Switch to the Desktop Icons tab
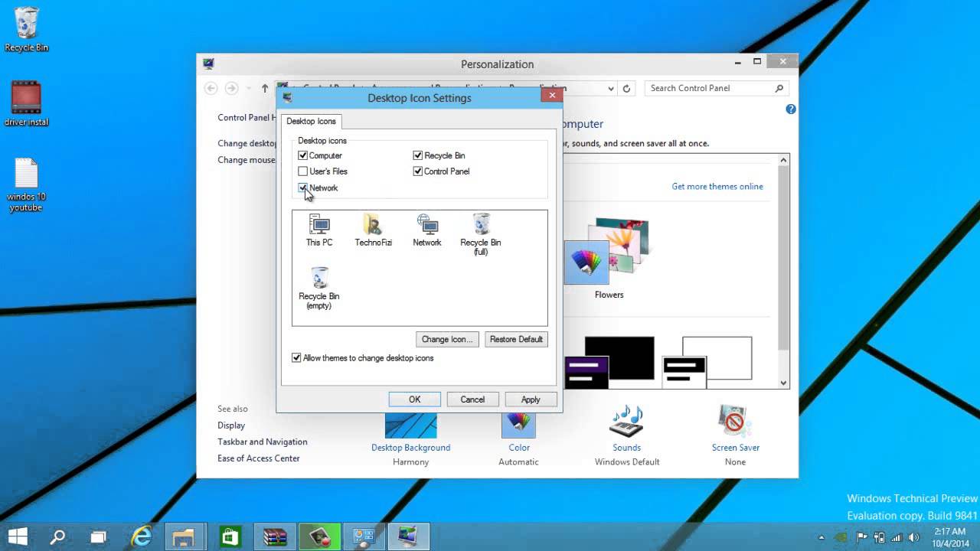 click(x=312, y=121)
